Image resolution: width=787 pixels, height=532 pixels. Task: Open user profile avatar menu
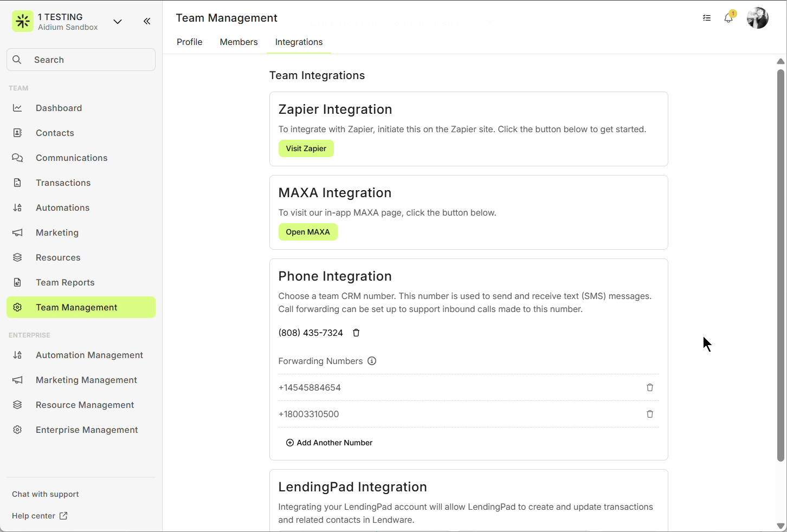(757, 18)
